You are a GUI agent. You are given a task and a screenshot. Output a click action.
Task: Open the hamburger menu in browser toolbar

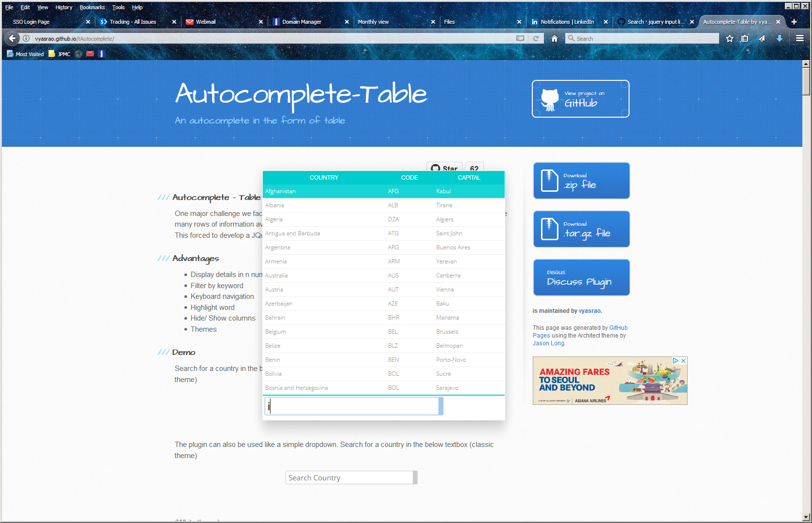coord(800,38)
